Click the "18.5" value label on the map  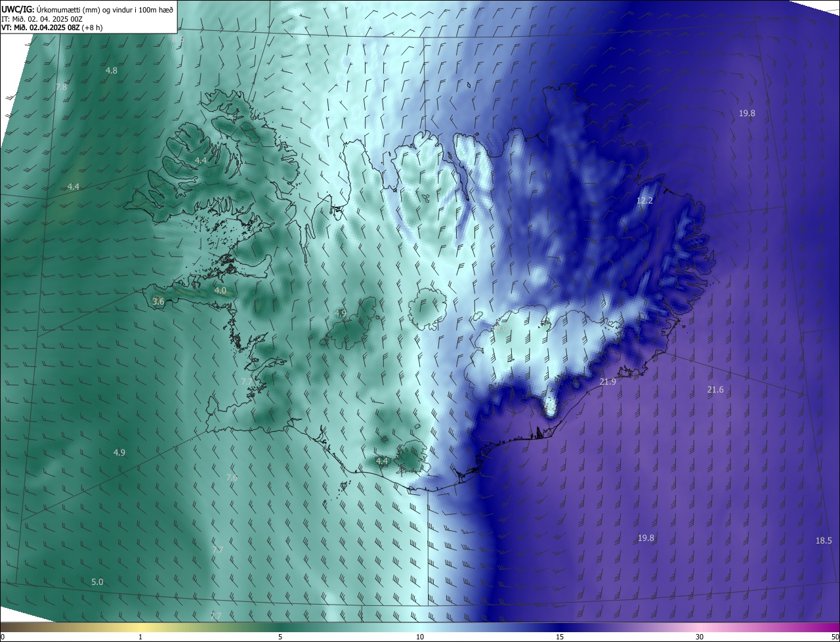824,540
